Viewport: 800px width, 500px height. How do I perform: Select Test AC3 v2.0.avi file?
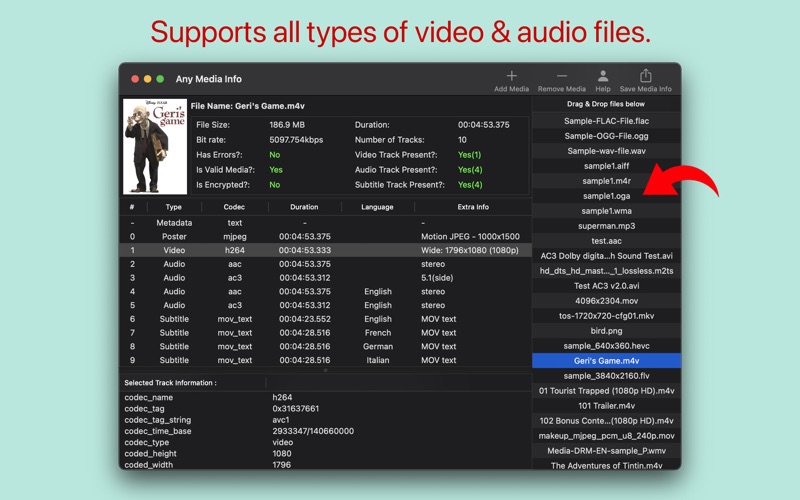pos(606,286)
